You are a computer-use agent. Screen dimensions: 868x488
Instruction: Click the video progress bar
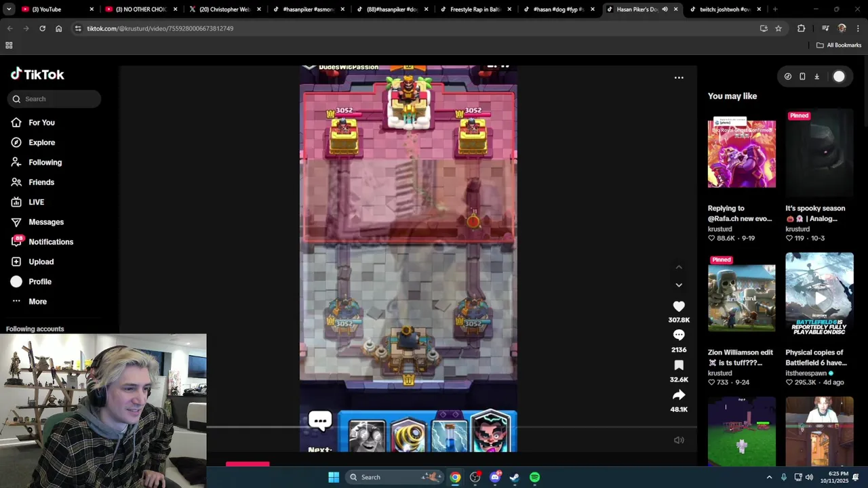(x=451, y=427)
